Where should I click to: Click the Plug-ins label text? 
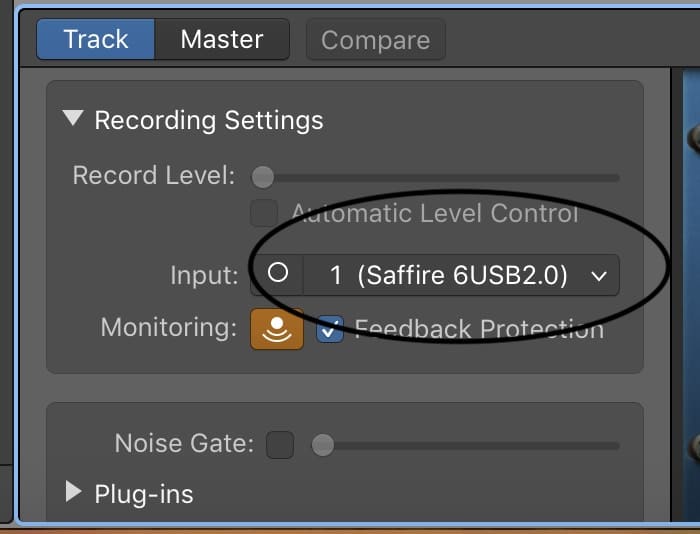(144, 494)
